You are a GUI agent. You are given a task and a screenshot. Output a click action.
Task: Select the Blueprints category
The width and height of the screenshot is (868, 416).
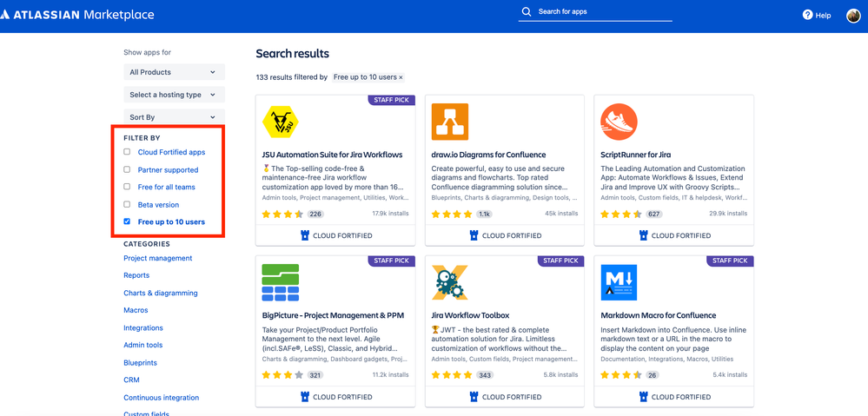pyautogui.click(x=140, y=363)
